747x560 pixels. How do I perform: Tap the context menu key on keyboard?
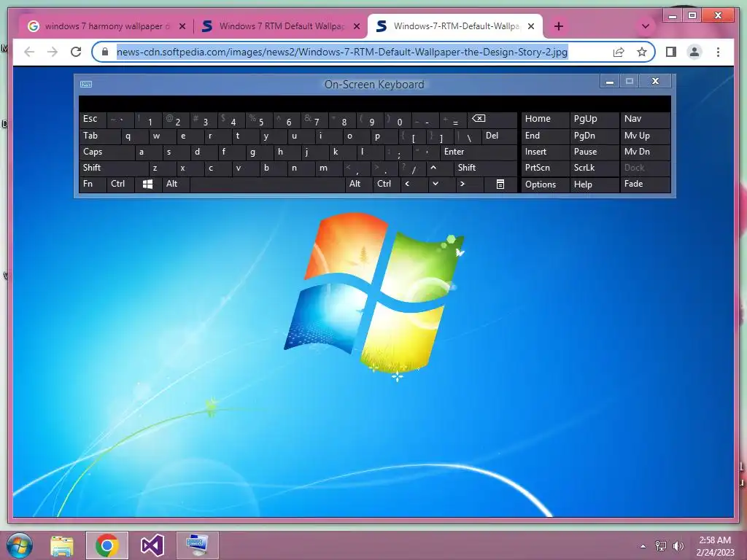click(500, 184)
